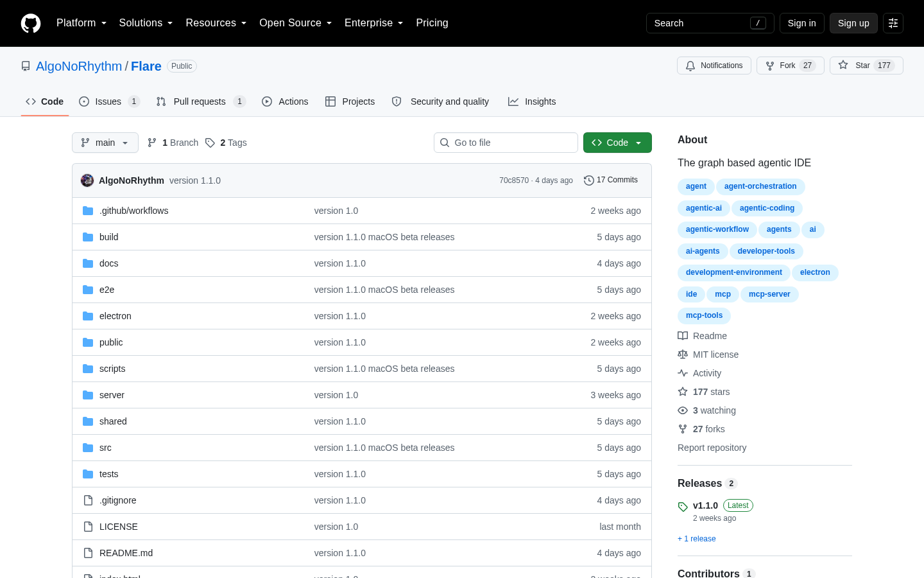Select the agentic-coding topic tag

[767, 208]
